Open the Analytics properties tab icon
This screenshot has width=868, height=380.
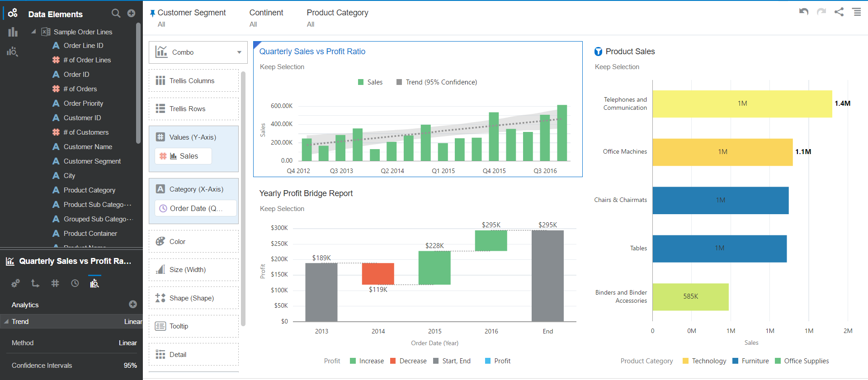pos(94,283)
